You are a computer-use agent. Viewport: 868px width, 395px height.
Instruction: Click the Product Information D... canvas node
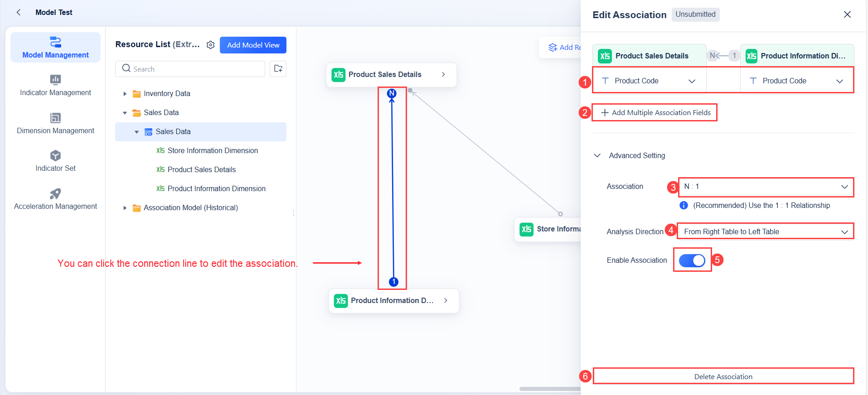(393, 301)
